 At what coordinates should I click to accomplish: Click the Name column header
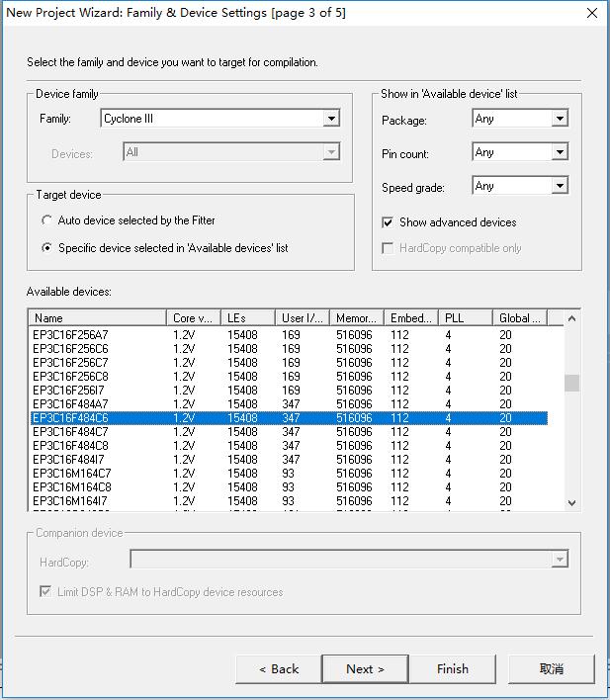98,317
